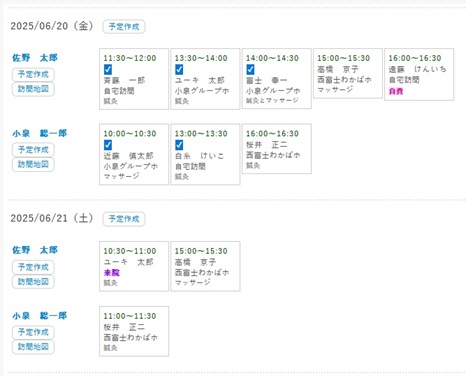The height and width of the screenshot is (376, 466).
Task: Open the 10:30~11:00 来院 appointment
Action: [134, 266]
